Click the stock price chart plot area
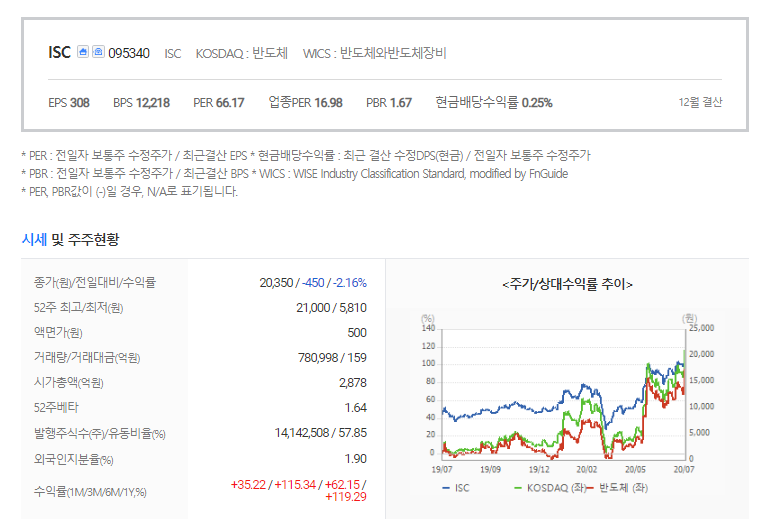Viewport: 766px width, 519px height. click(x=563, y=394)
